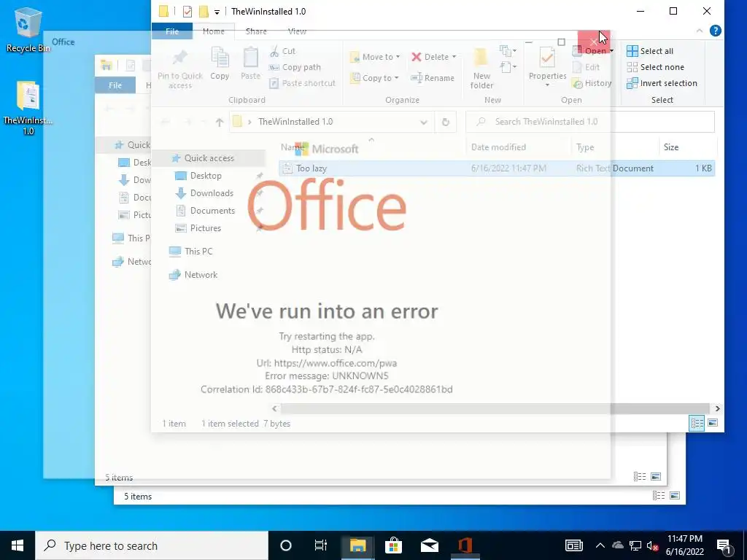Click the Help question mark icon
The height and width of the screenshot is (560, 747).
(715, 31)
